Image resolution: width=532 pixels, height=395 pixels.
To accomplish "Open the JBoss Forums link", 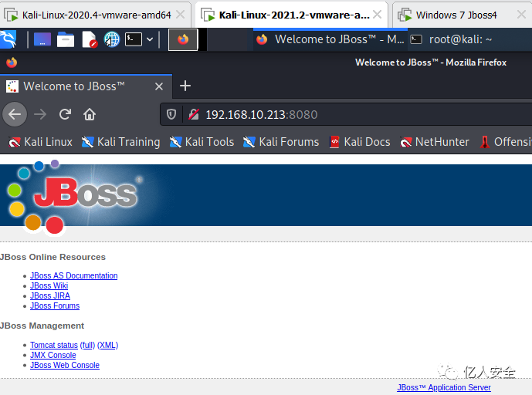I will [55, 306].
